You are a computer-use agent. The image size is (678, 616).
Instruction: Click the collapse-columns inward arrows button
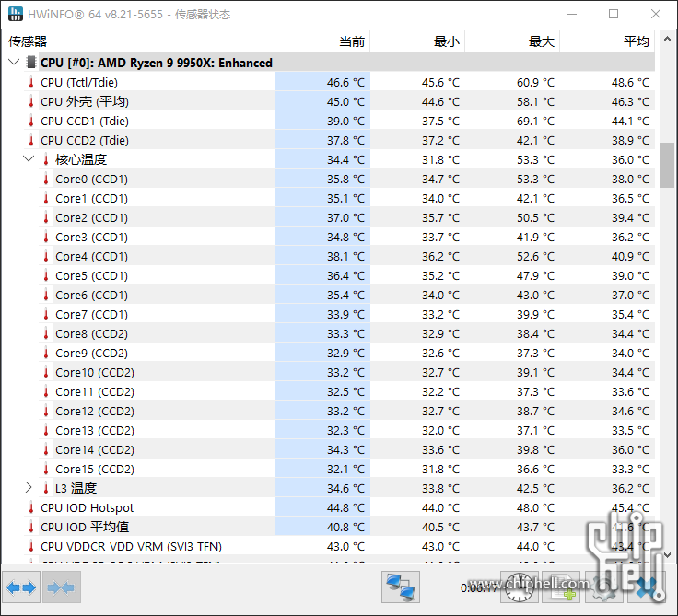click(x=61, y=587)
